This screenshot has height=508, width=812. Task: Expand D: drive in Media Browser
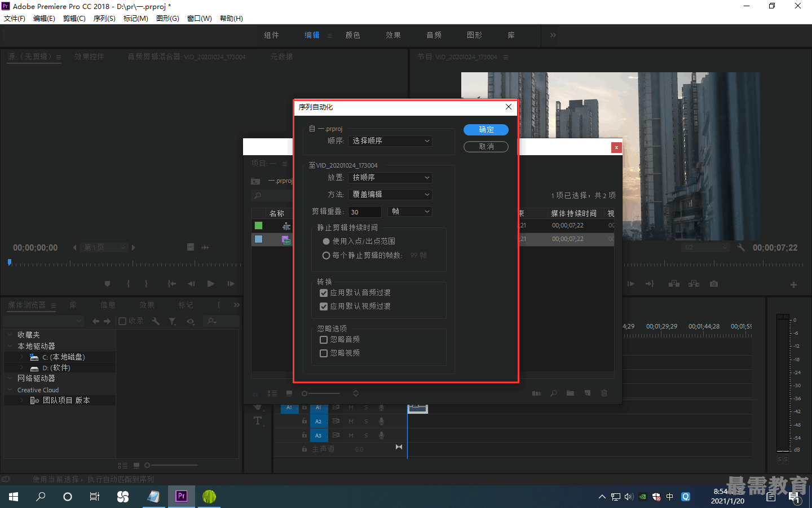coord(21,367)
